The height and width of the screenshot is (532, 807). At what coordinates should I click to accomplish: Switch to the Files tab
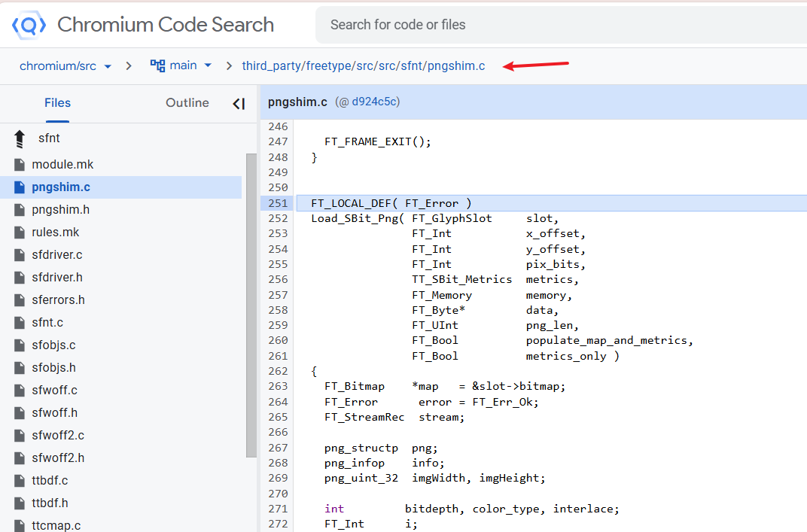coord(57,103)
